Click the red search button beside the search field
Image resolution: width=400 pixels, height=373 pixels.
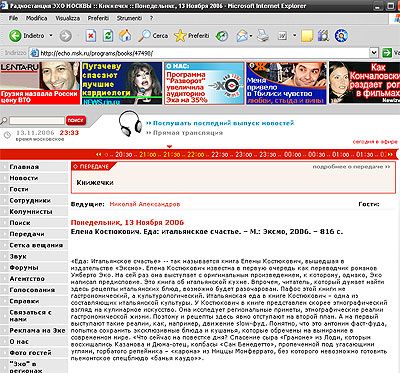75,120
